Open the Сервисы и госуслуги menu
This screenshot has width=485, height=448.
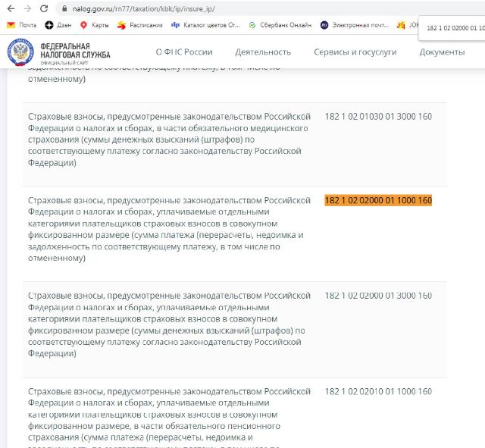(x=355, y=52)
